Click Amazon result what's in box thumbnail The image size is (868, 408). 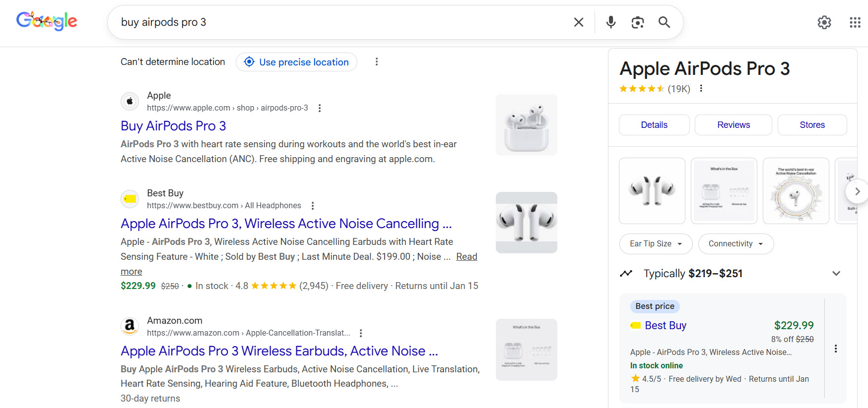(x=527, y=350)
